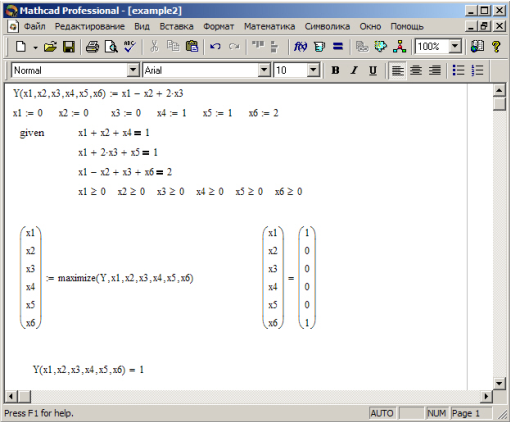
Task: Save the worksheet with the floppy disk icon
Action: point(69,46)
